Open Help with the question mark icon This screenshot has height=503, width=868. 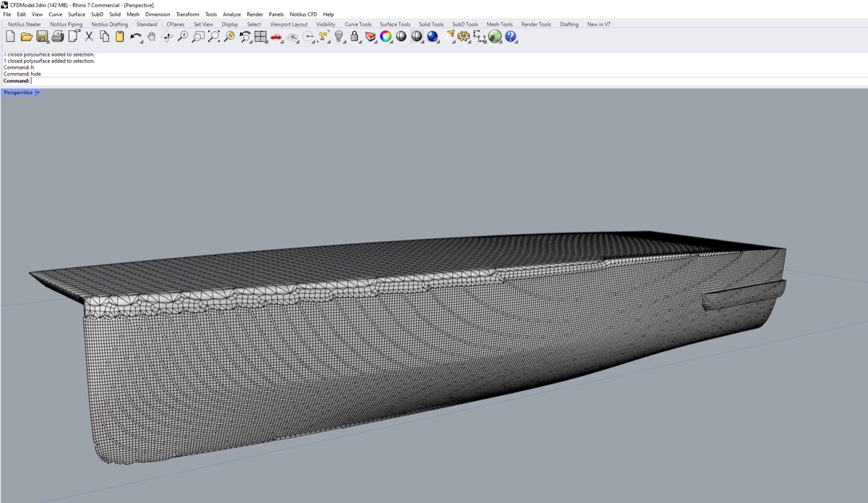pos(511,36)
